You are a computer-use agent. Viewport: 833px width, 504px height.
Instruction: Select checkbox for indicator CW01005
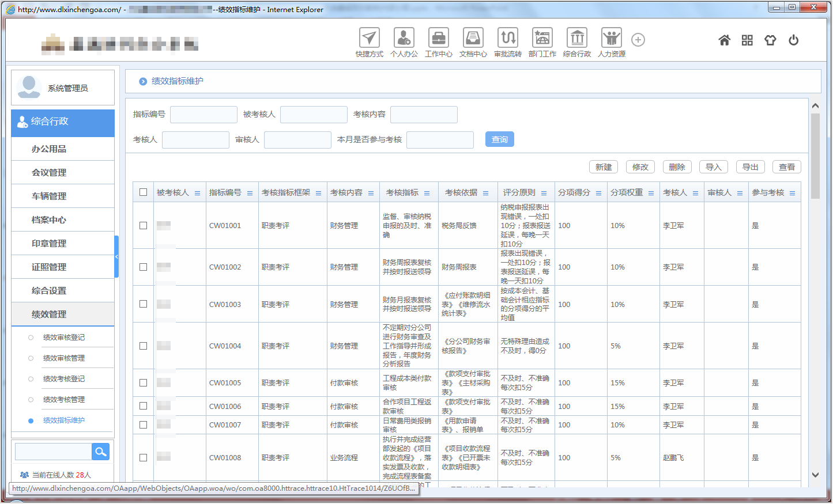coord(143,383)
